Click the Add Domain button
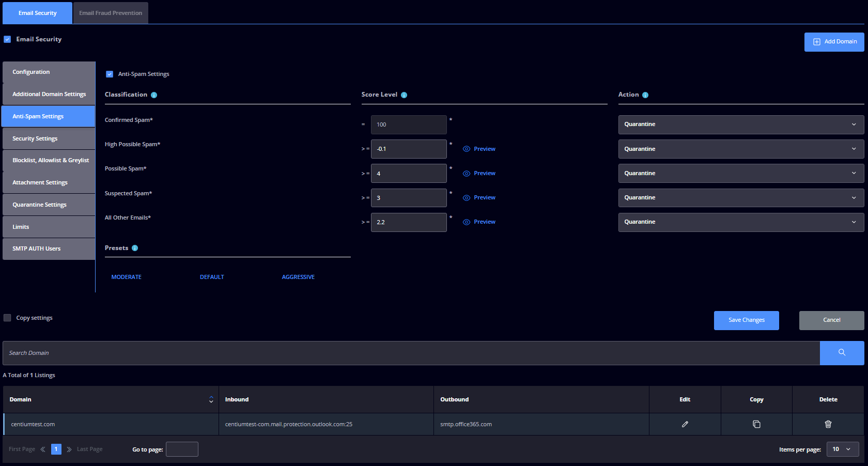 pos(834,42)
